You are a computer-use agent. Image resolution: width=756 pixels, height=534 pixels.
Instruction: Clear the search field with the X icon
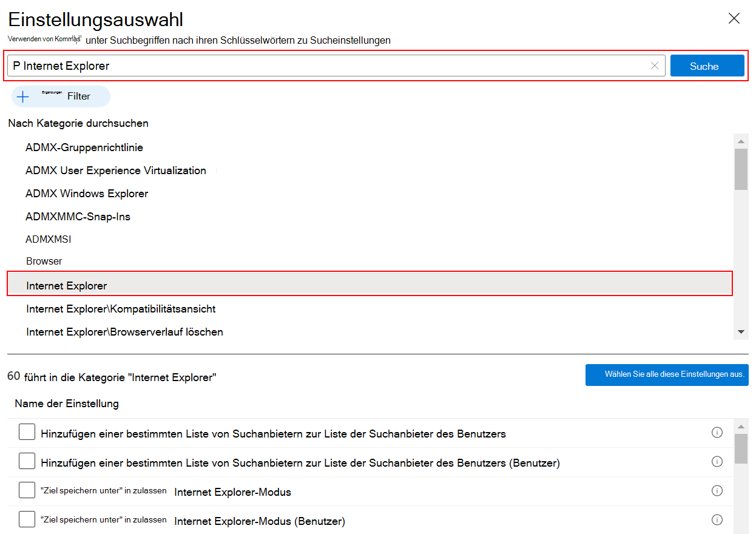click(654, 66)
